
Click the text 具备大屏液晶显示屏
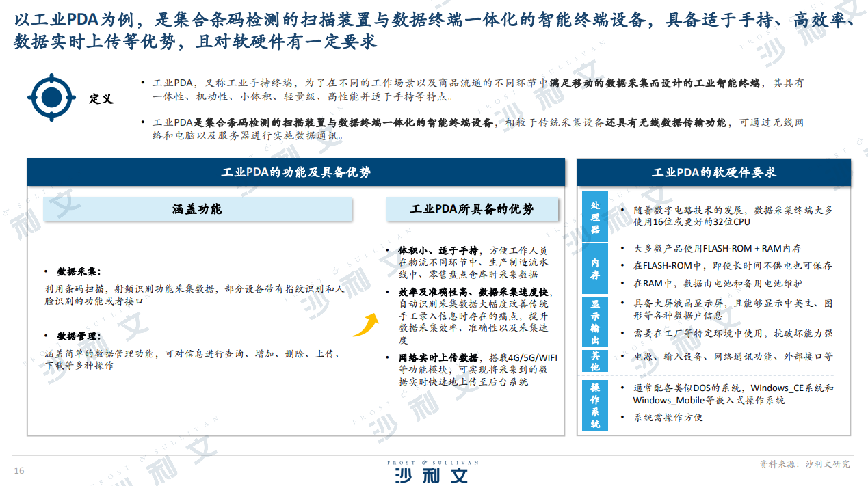733,309
